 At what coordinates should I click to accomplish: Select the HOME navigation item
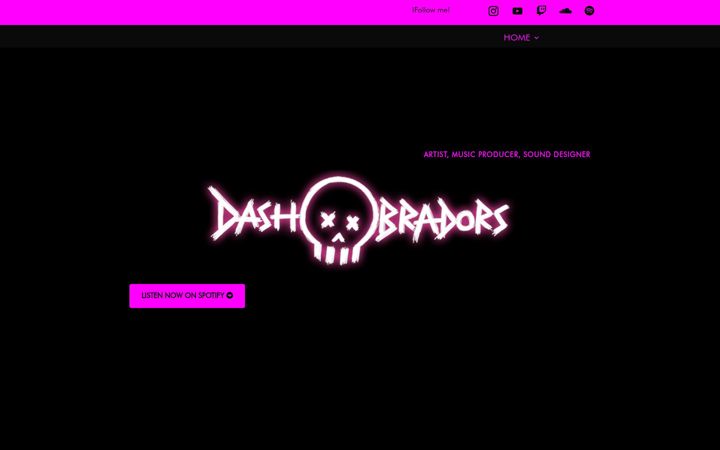pyautogui.click(x=517, y=38)
